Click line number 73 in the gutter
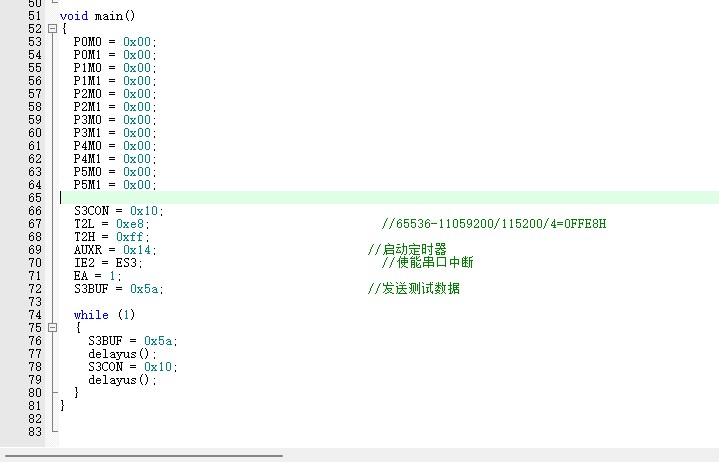719x462 pixels. point(35,302)
